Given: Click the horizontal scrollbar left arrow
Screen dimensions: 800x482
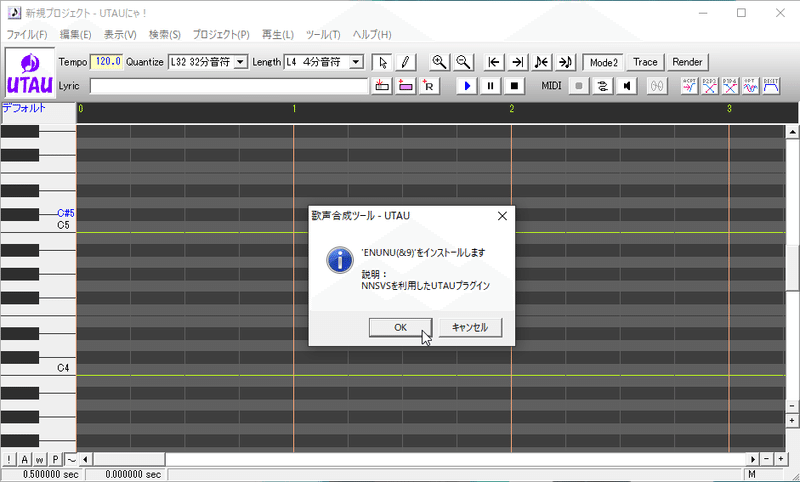Looking at the screenshot, I should pyautogui.click(x=85, y=459).
